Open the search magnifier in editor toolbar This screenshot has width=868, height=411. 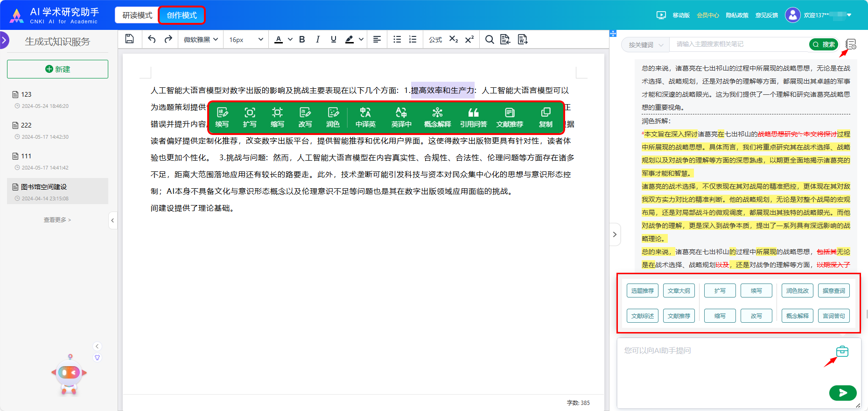click(489, 39)
